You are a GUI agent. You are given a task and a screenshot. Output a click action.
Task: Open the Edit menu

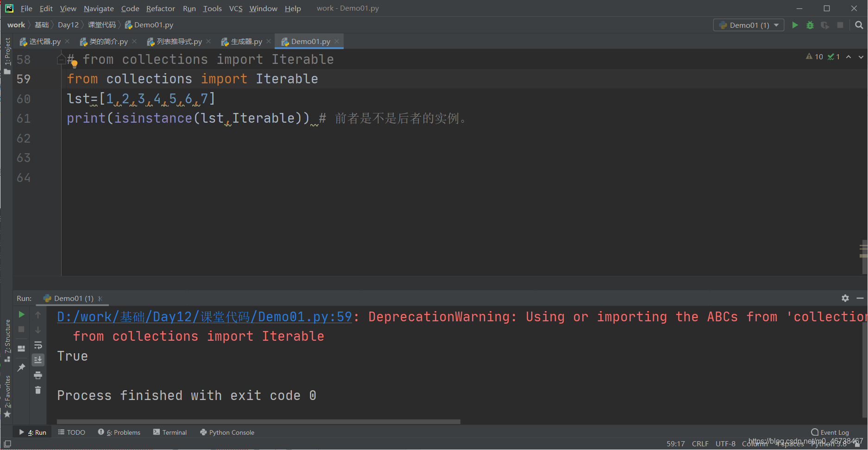click(x=46, y=8)
